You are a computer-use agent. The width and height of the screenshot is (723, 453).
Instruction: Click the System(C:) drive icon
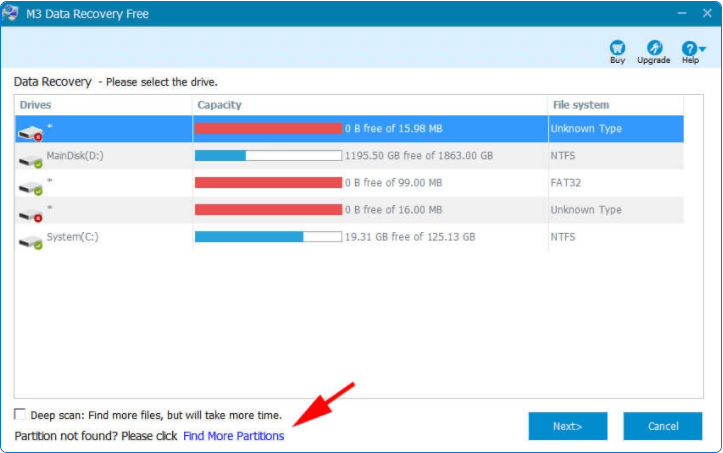pos(30,242)
